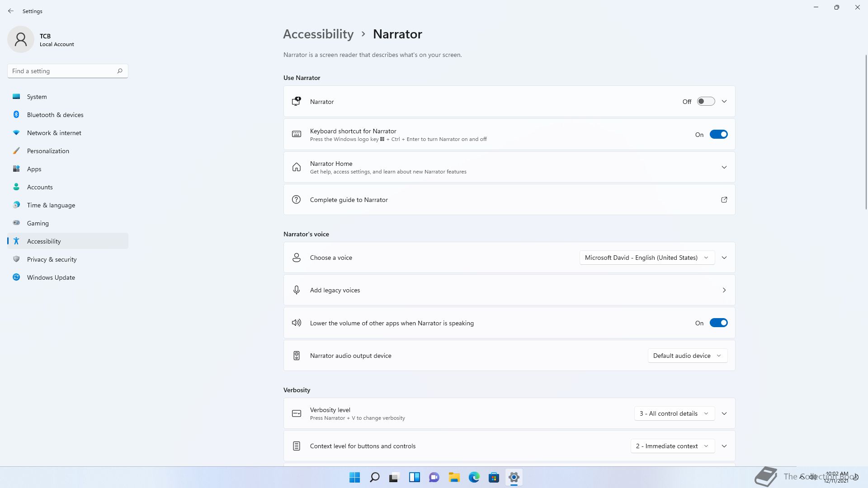This screenshot has width=868, height=488.
Task: Click the Accessibility breadcrumb link
Action: click(x=318, y=34)
